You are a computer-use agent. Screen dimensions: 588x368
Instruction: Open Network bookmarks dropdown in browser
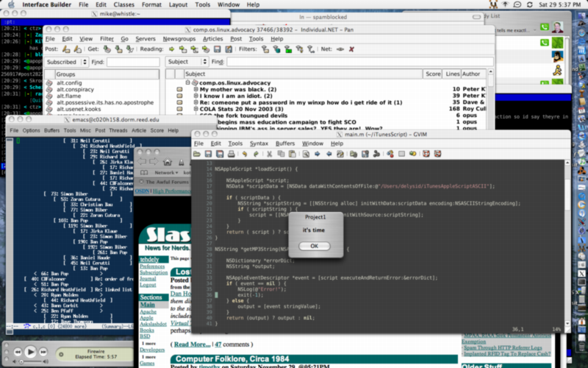[166, 173]
